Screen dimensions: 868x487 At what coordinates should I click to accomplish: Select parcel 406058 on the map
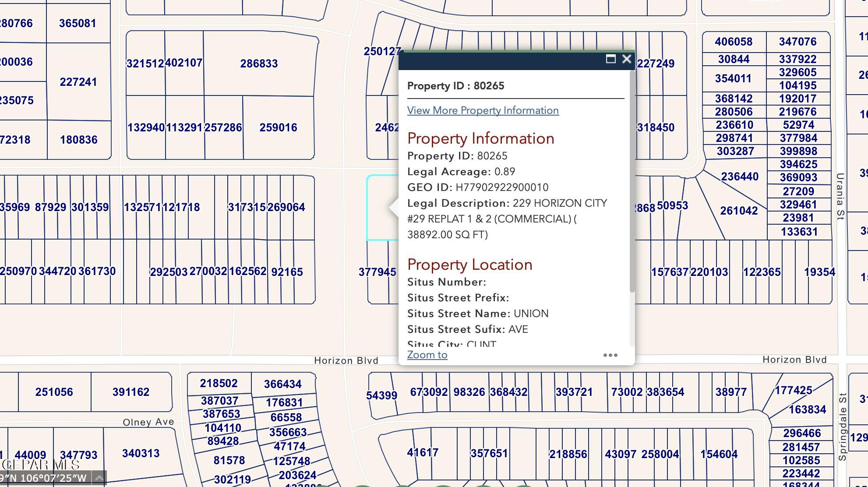(x=734, y=42)
